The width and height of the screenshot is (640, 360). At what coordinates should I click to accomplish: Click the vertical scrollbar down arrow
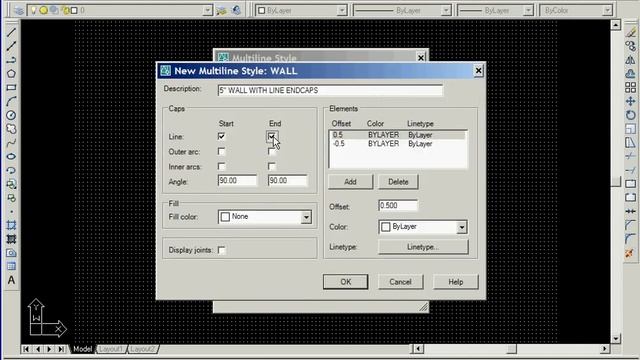point(616,338)
